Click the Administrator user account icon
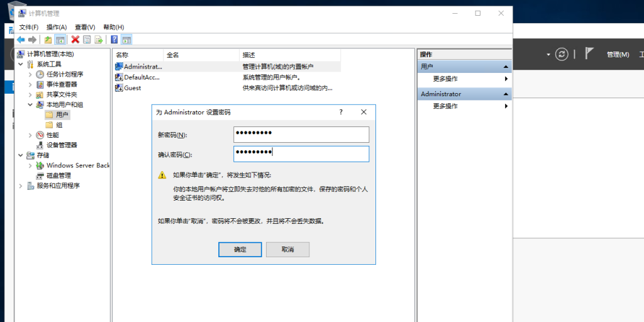This screenshot has width=644, height=322. [x=119, y=66]
